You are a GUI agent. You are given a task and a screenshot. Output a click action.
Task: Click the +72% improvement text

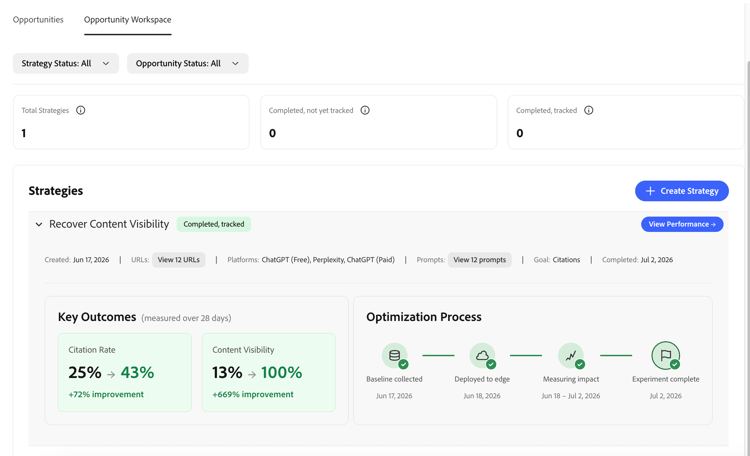coord(106,394)
